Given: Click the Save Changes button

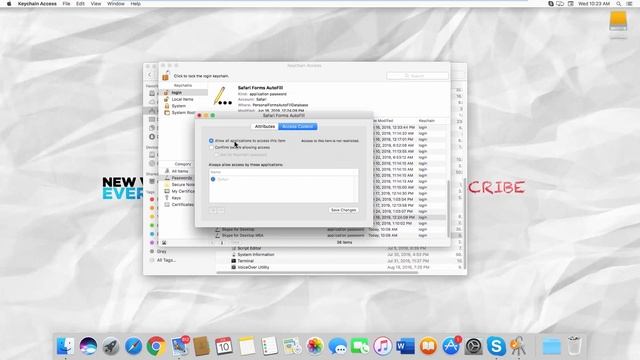Looking at the screenshot, I should point(343,210).
